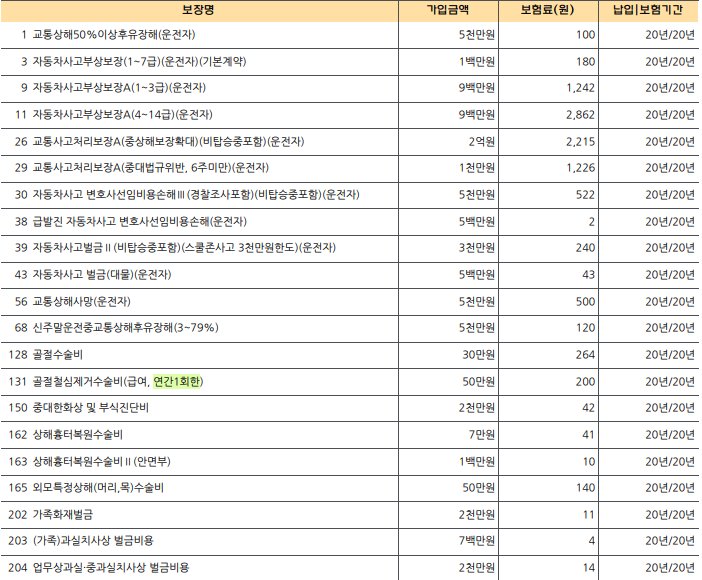Select the 가족화재벌금 row name
This screenshot has height=580, width=702.
(x=62, y=514)
